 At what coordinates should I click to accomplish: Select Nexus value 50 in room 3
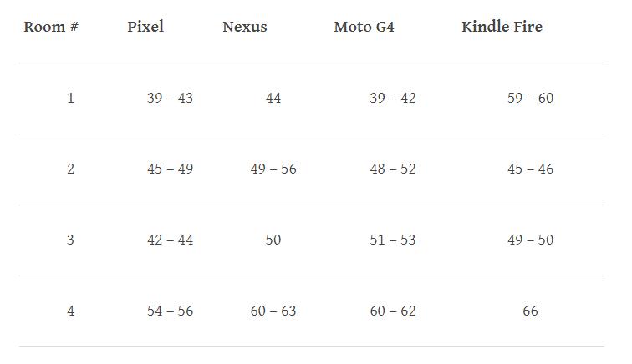273,240
